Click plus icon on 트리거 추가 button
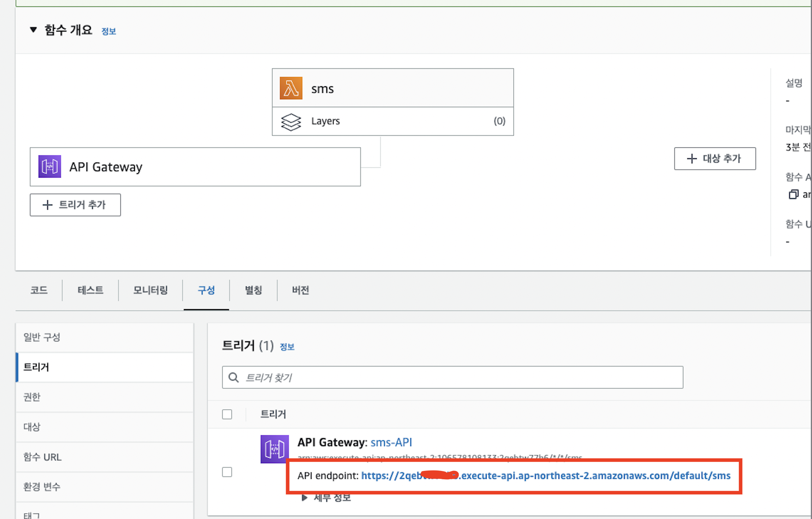Viewport: 812px width, 519px height. 47,205
